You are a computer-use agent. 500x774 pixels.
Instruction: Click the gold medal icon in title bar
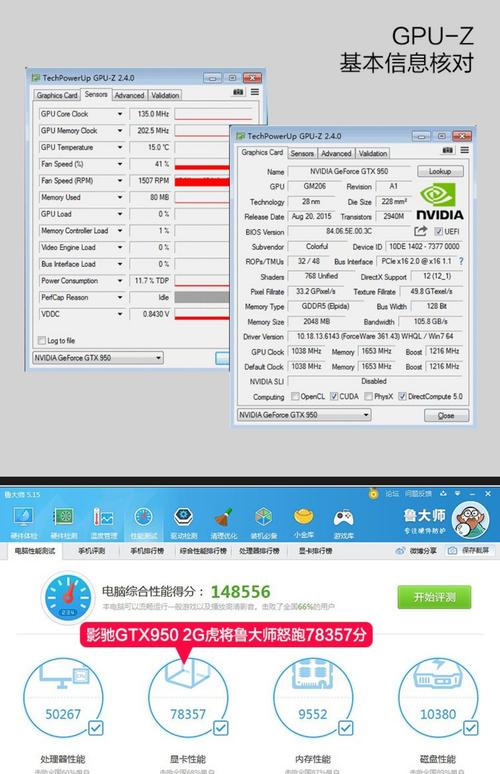point(374,493)
